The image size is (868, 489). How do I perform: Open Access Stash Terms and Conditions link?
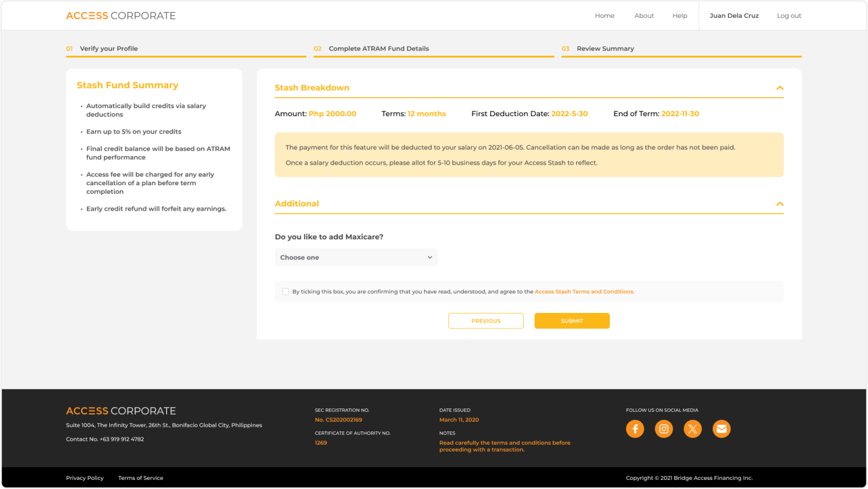(585, 292)
